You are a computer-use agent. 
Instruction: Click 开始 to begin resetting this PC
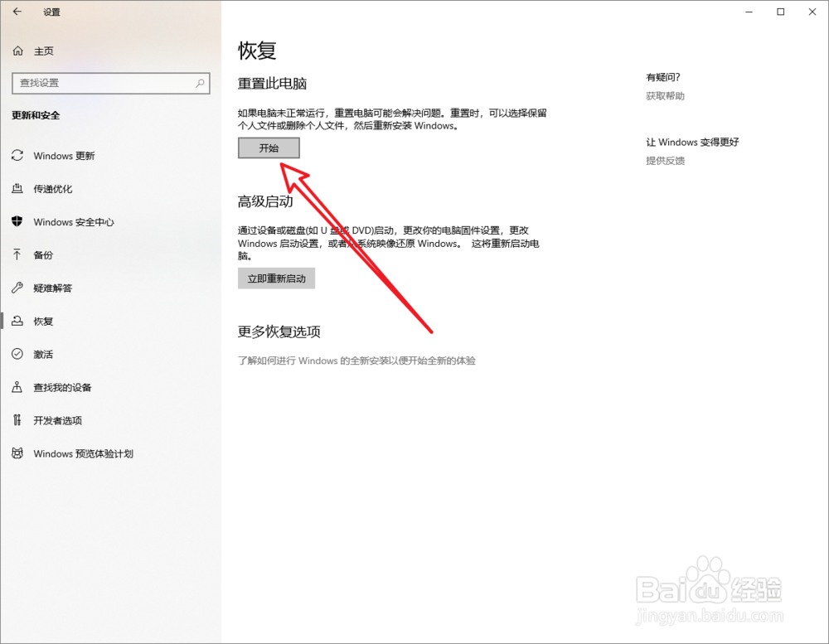click(268, 148)
